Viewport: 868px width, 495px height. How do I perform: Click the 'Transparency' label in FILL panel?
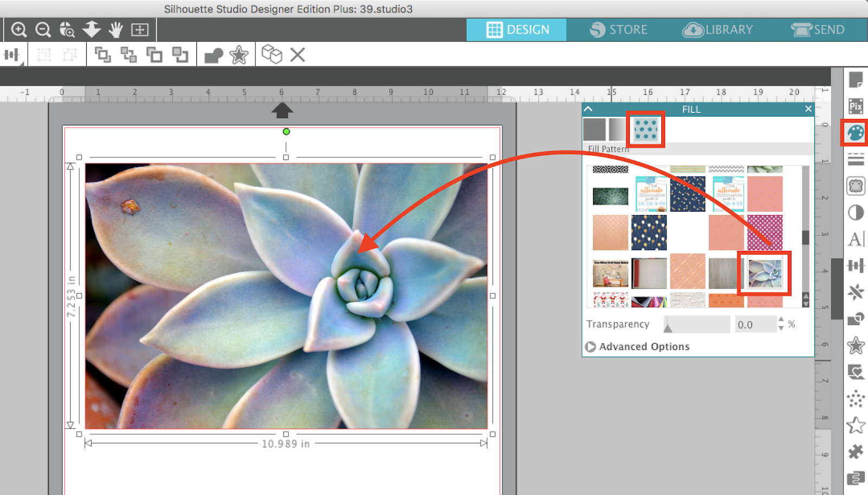coord(618,324)
